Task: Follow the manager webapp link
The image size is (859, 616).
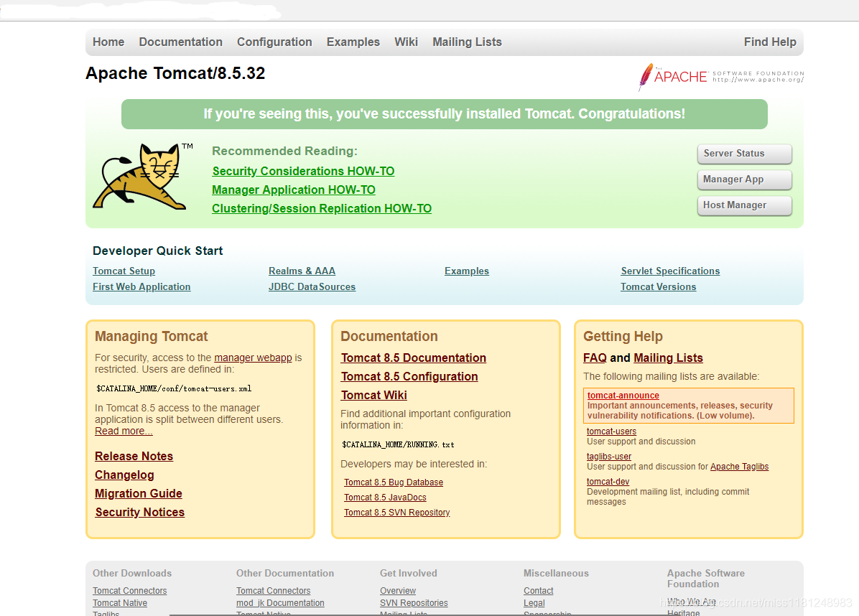Action: pyautogui.click(x=253, y=358)
